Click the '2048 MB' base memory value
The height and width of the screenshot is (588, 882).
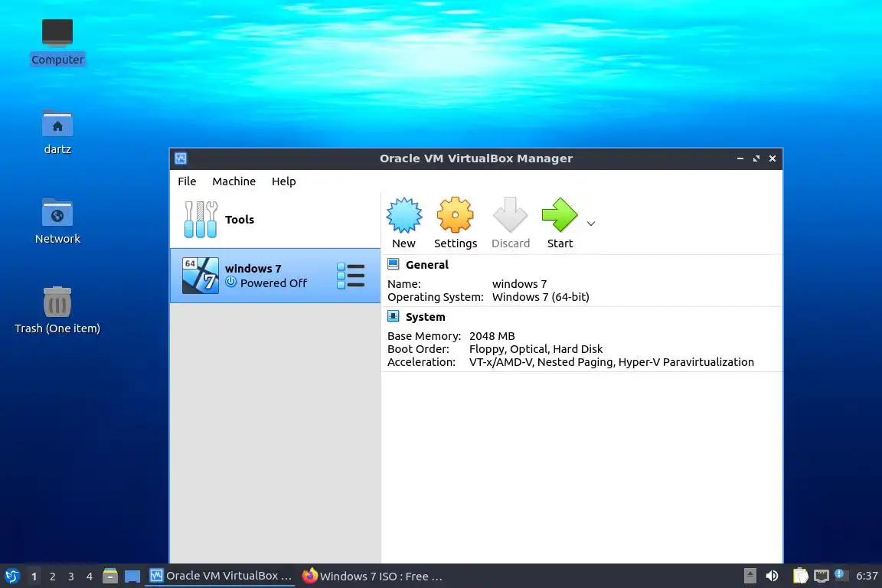point(492,336)
